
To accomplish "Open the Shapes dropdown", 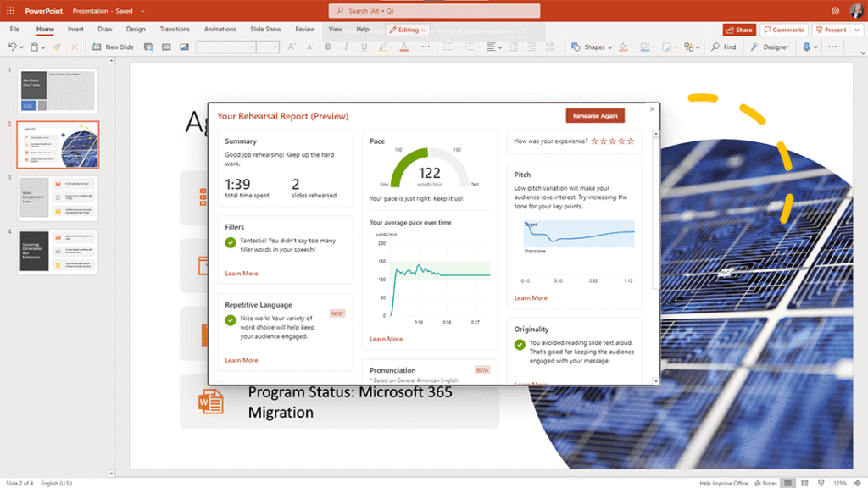I will [x=589, y=47].
